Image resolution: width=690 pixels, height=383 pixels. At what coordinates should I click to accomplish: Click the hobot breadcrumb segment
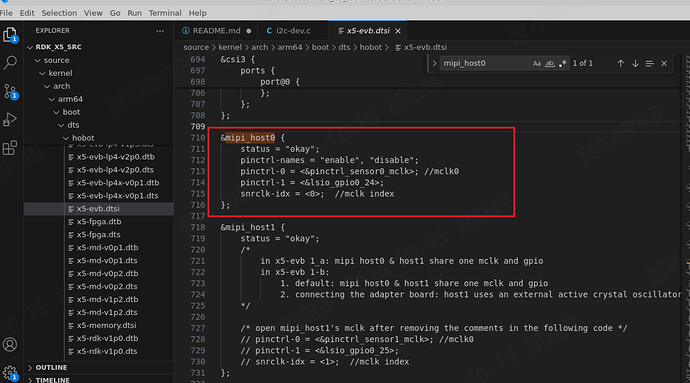click(x=371, y=47)
